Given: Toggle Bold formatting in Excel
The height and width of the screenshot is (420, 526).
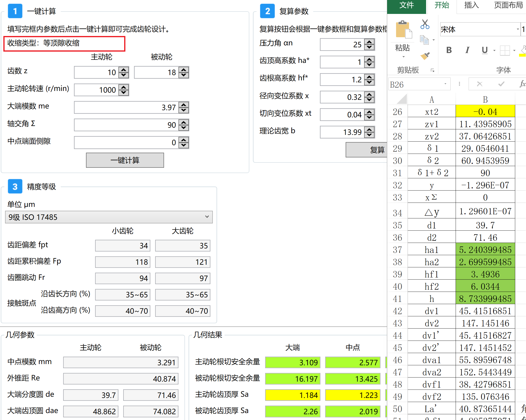Looking at the screenshot, I should 449,50.
